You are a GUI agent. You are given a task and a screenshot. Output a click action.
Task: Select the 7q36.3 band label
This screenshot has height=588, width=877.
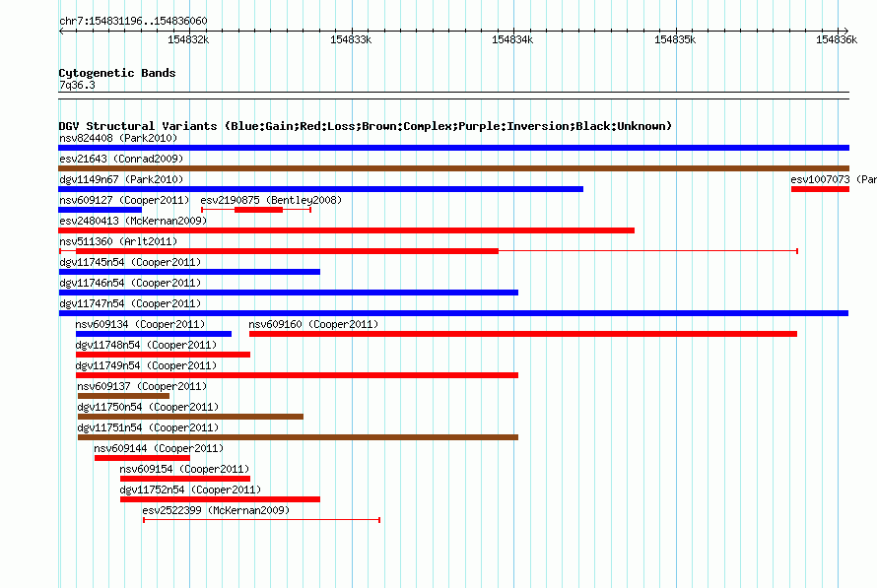pos(77,85)
